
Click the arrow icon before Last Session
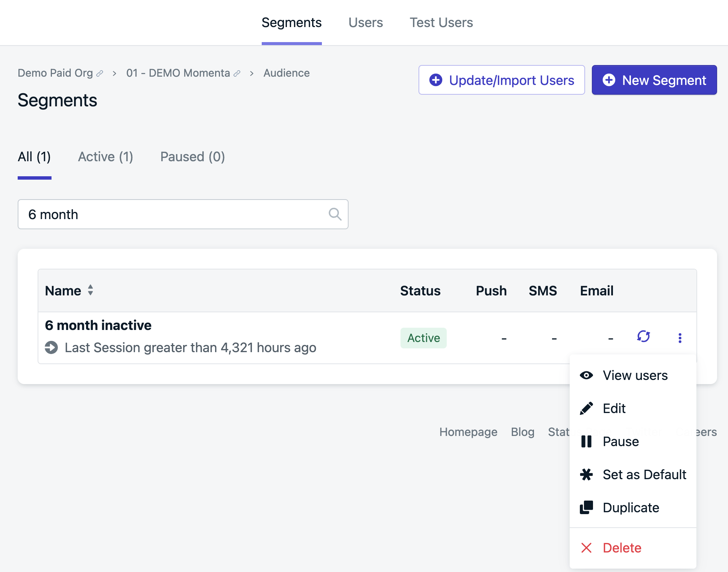[52, 347]
